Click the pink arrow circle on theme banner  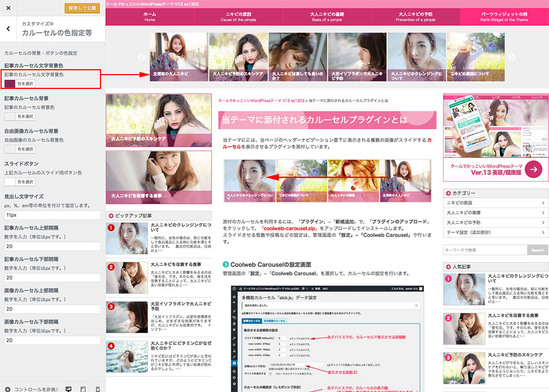[x=534, y=170]
